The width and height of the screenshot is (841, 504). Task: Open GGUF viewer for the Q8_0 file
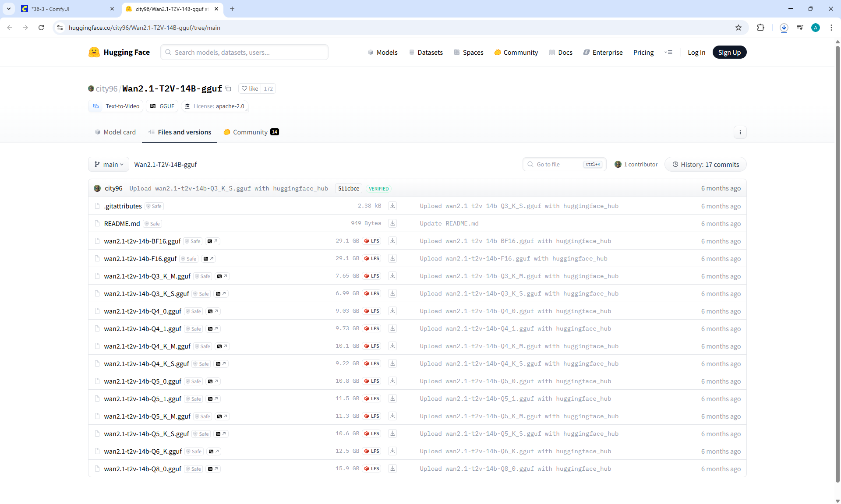(213, 469)
